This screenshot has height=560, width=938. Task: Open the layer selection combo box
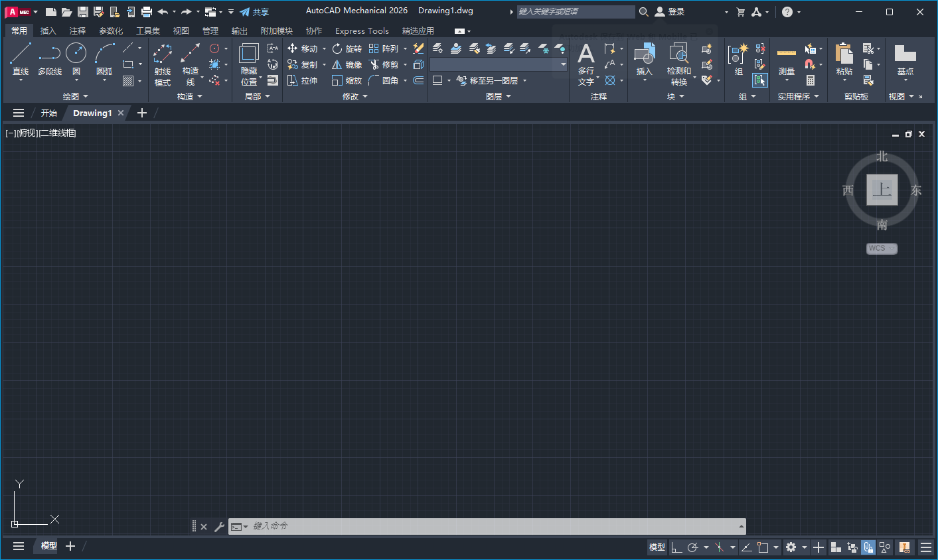coord(498,64)
